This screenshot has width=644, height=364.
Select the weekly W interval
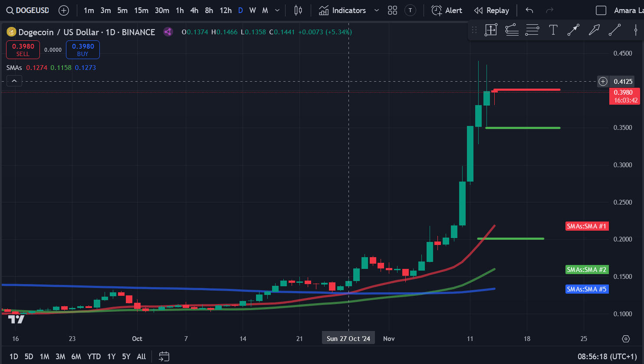253,10
